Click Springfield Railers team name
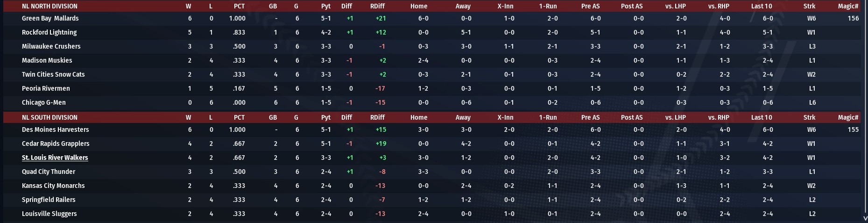Viewport: 868px width, 223px height. [49, 200]
